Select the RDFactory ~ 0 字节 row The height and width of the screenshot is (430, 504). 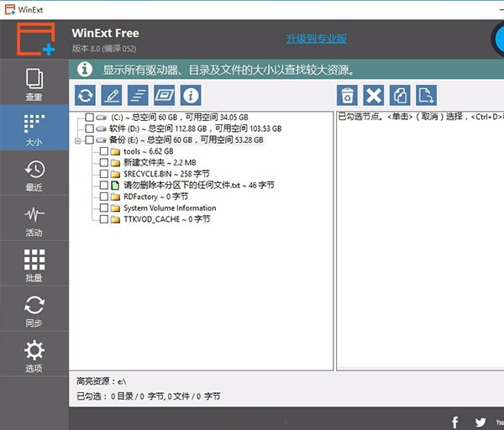coord(156,197)
